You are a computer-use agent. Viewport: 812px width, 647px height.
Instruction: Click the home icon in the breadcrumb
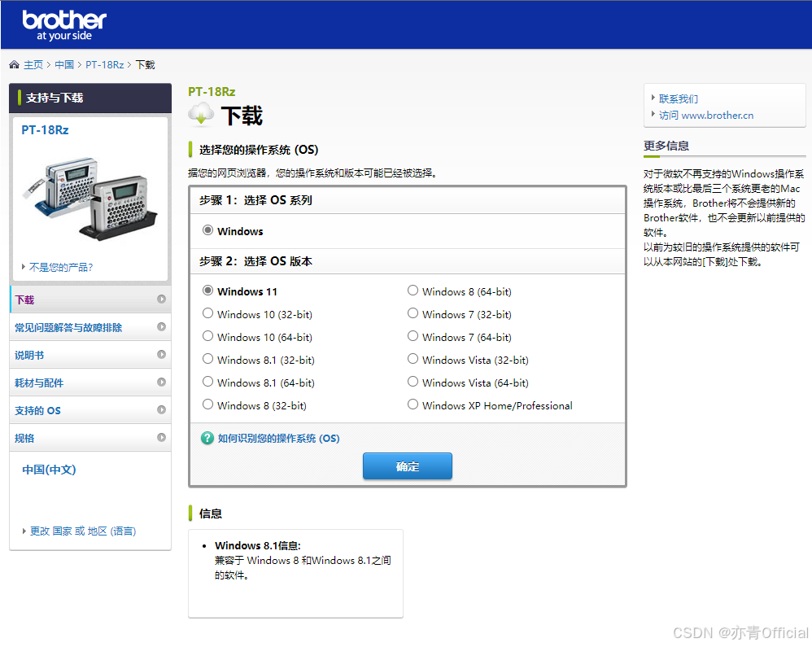[x=14, y=65]
